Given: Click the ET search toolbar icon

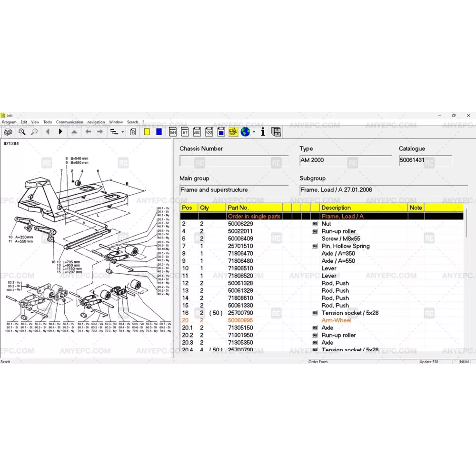Looking at the screenshot, I should 185,132.
